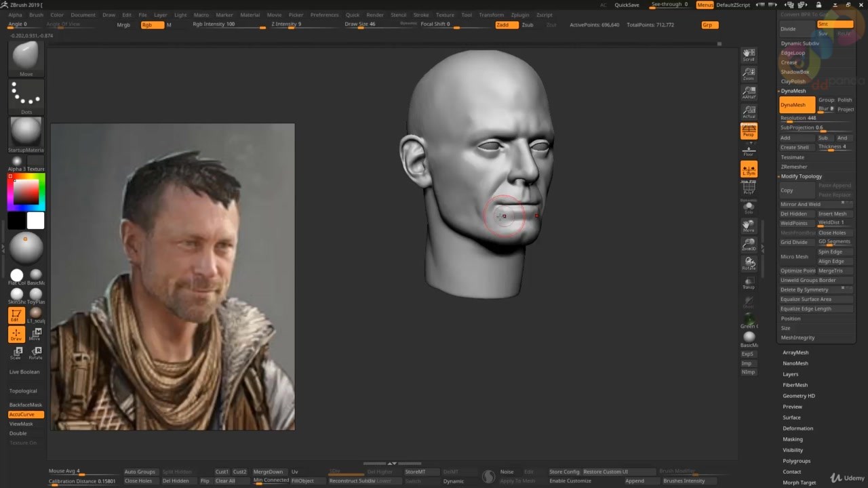Screen dimensions: 868x488
Task: Open the Transform menu
Action: point(491,15)
